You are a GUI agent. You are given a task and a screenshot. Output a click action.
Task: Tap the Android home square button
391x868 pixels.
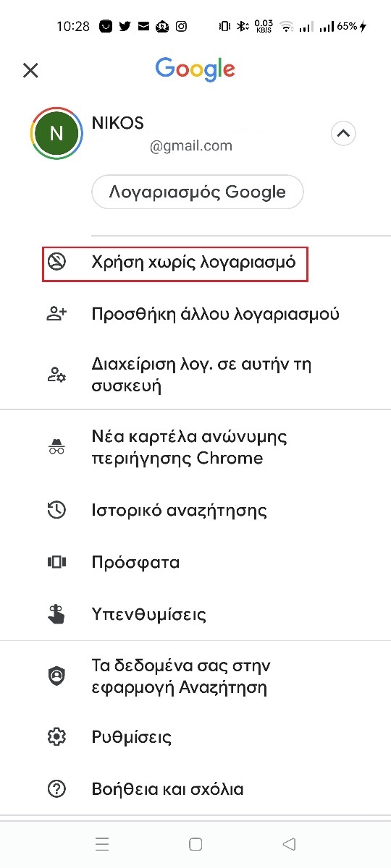pos(195,843)
